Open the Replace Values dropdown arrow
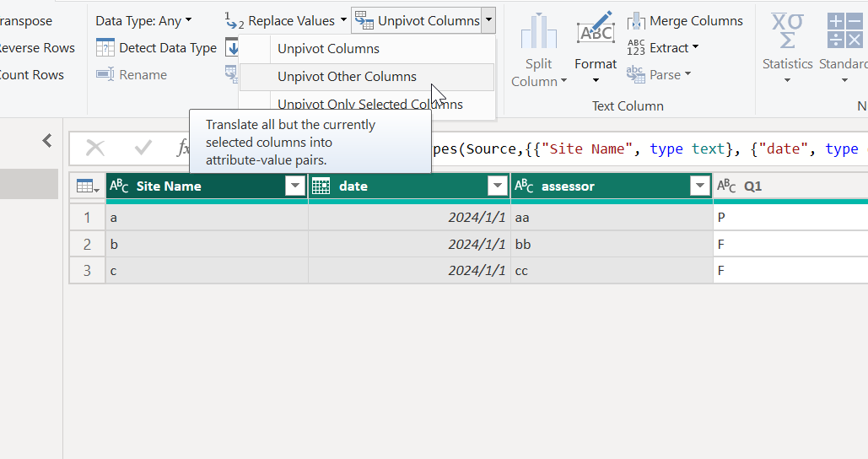The image size is (868, 459). pos(343,20)
